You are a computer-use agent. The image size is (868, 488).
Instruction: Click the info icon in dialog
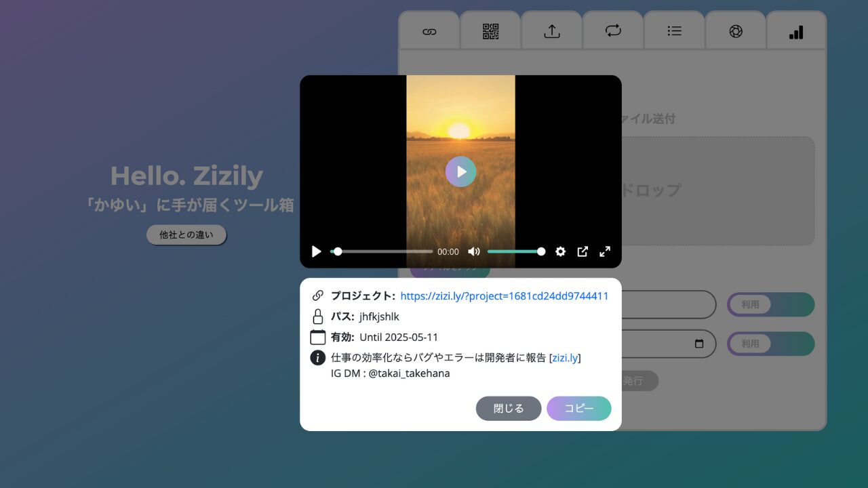[317, 358]
